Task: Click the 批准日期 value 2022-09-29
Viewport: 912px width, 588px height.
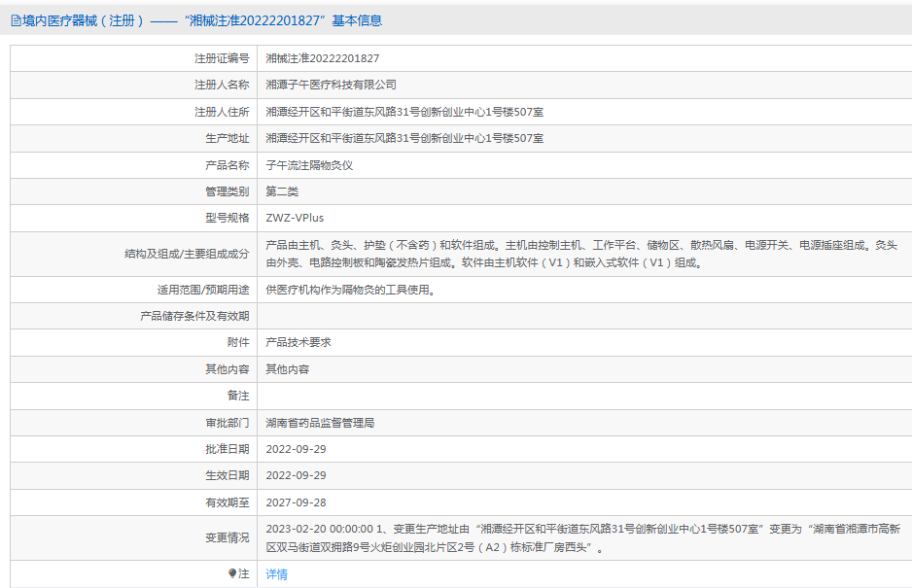Action: point(296,449)
